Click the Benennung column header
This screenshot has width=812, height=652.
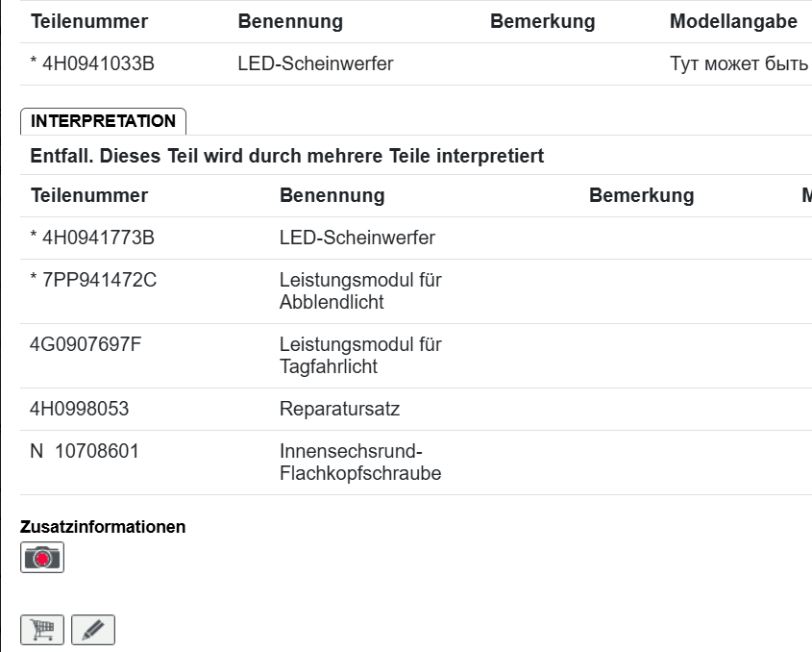click(292, 21)
